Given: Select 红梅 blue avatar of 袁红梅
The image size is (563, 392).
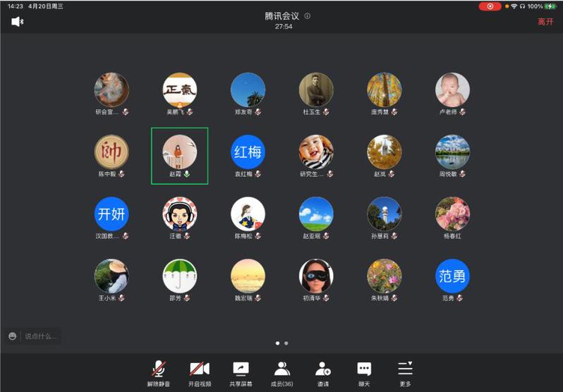Looking at the screenshot, I should 248,152.
